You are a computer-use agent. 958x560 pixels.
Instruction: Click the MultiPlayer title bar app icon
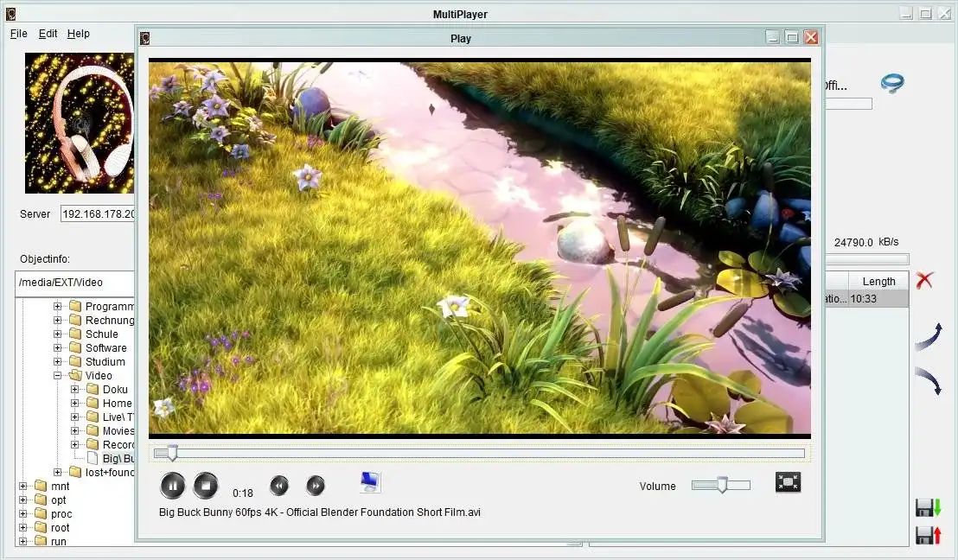[x=10, y=14]
